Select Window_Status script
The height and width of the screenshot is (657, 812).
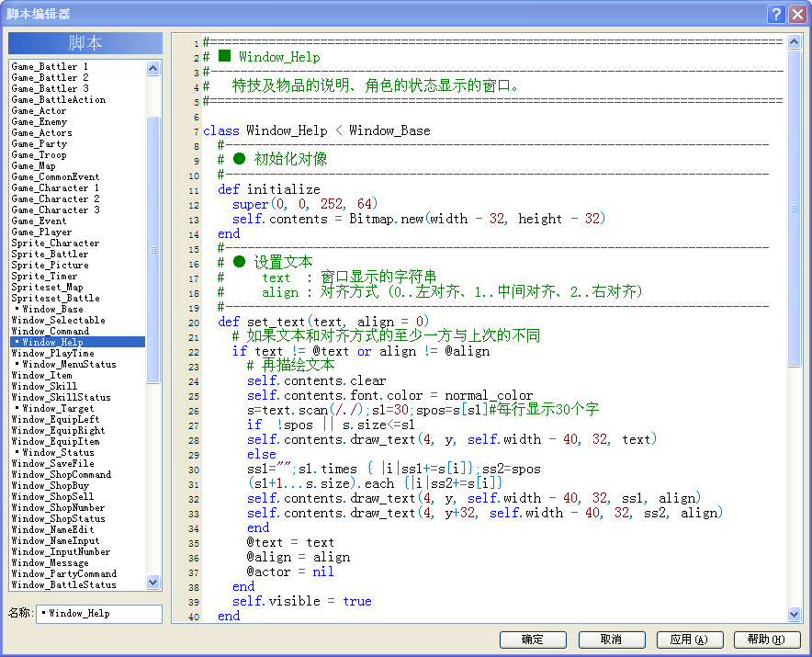[78, 452]
